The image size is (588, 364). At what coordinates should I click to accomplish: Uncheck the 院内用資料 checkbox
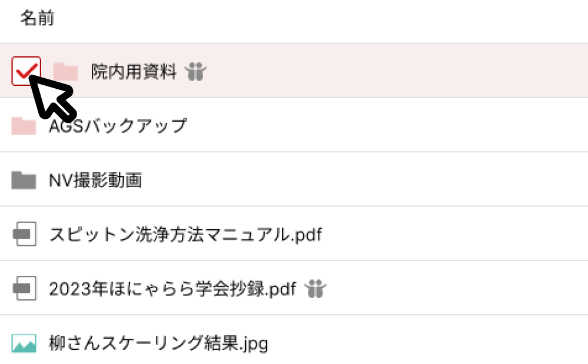26,71
